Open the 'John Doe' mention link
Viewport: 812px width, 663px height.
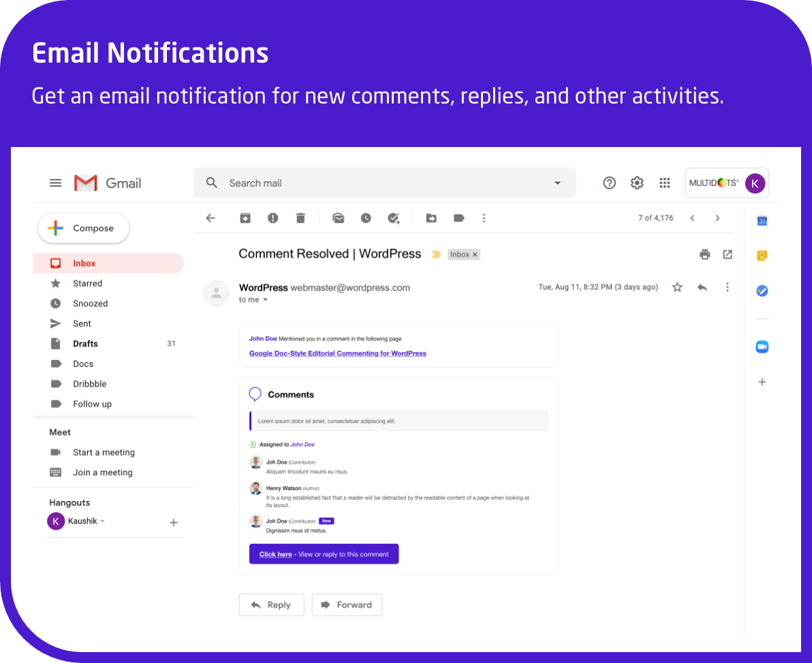[263, 338]
